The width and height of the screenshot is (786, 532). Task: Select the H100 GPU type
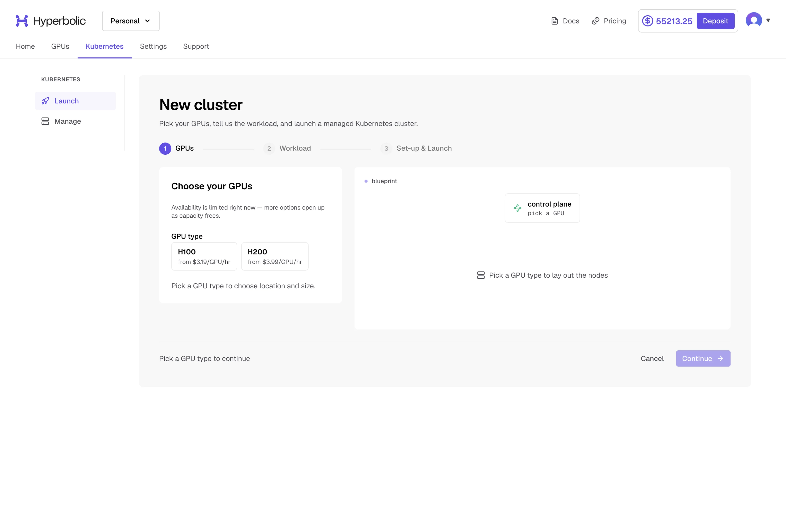[x=204, y=256]
